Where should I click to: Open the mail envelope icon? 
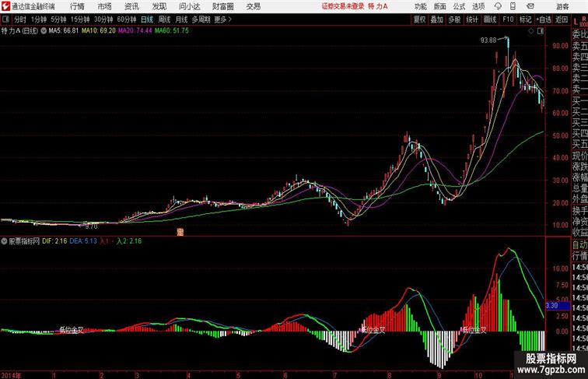530,6
